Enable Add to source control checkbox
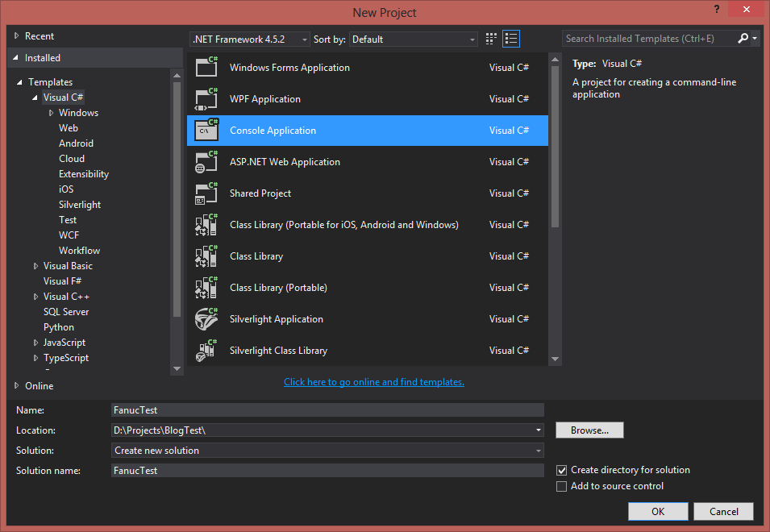The height and width of the screenshot is (532, 770). pyautogui.click(x=561, y=486)
